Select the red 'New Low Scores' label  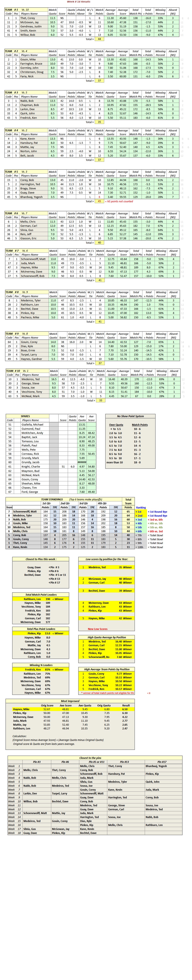[97, 629]
